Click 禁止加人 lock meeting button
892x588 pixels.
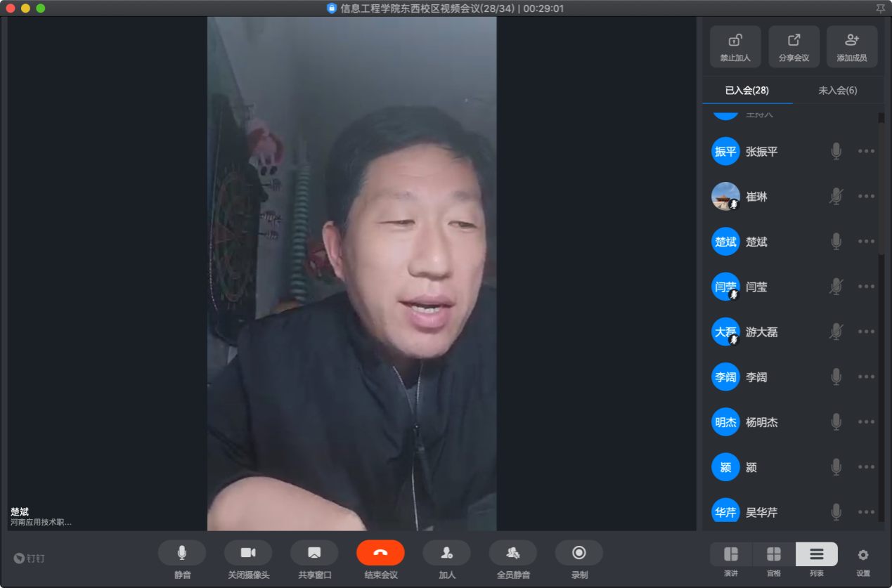(x=735, y=46)
